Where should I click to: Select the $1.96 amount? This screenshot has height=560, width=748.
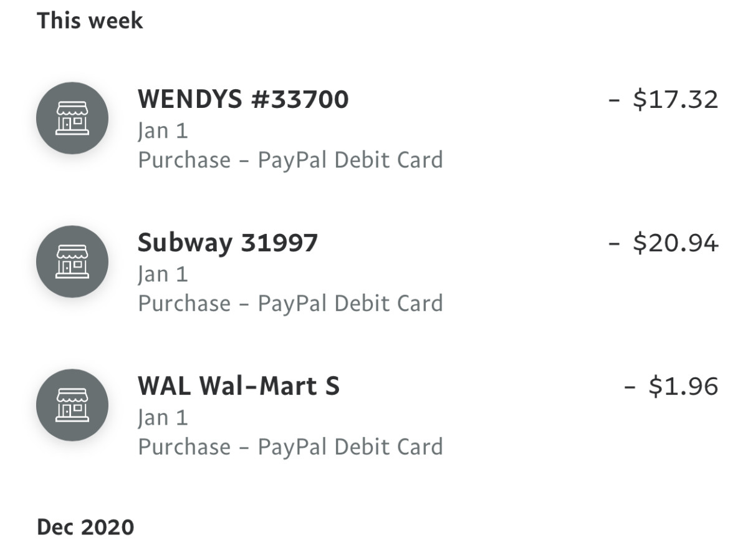683,386
